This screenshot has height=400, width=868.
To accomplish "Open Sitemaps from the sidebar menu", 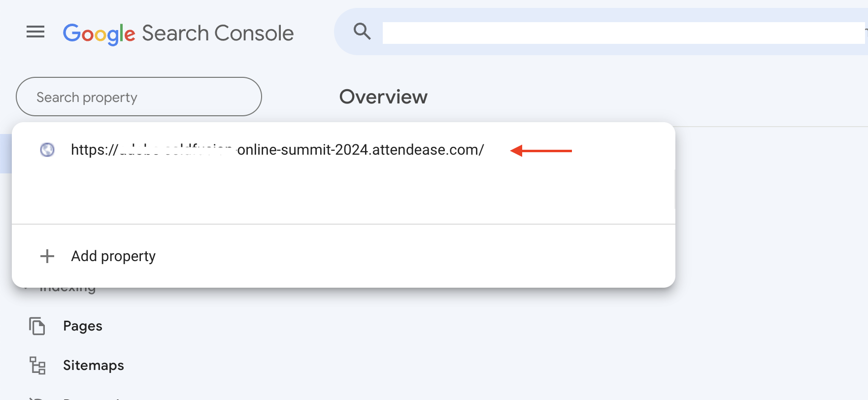I will (x=93, y=365).
